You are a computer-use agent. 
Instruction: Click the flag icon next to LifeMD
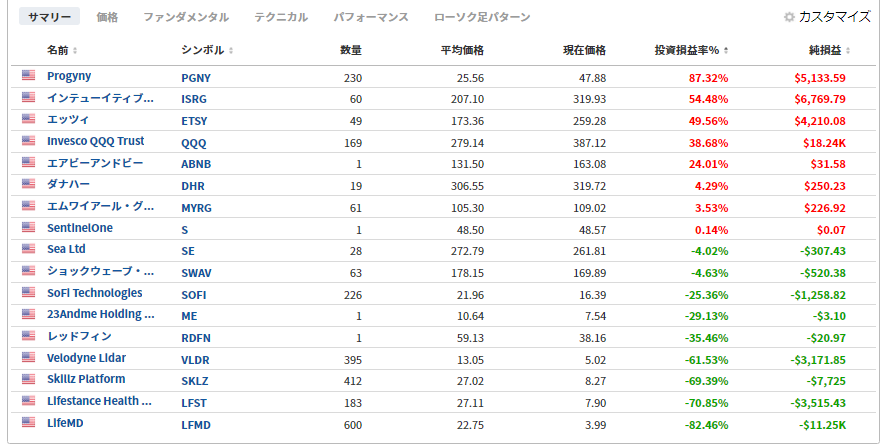28,422
